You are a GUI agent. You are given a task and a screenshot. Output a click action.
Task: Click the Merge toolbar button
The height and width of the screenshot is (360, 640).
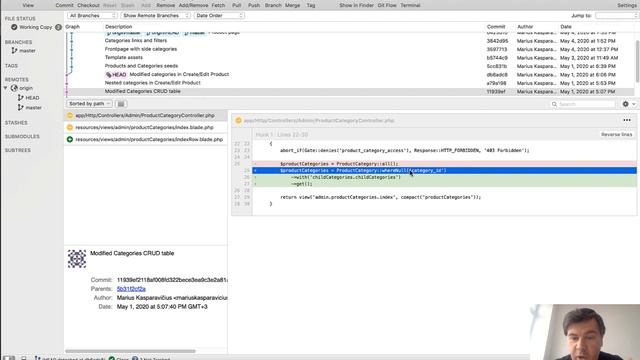[x=292, y=5]
